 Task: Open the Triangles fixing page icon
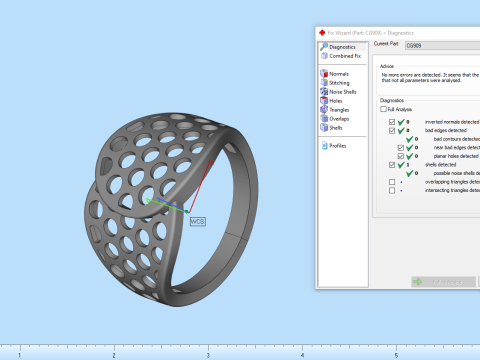coord(324,109)
